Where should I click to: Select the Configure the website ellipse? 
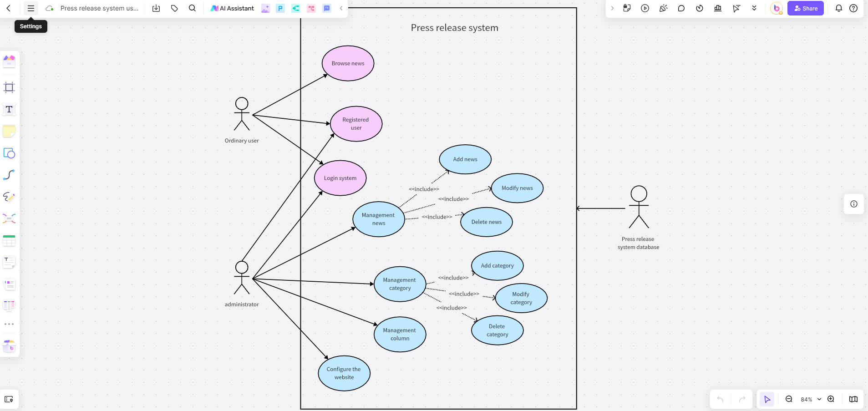344,373
